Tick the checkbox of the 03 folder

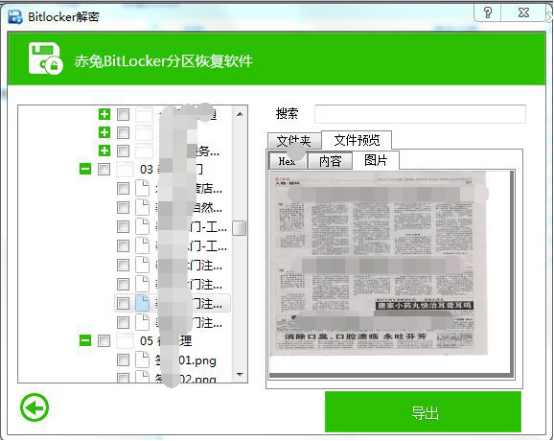pyautogui.click(x=104, y=169)
